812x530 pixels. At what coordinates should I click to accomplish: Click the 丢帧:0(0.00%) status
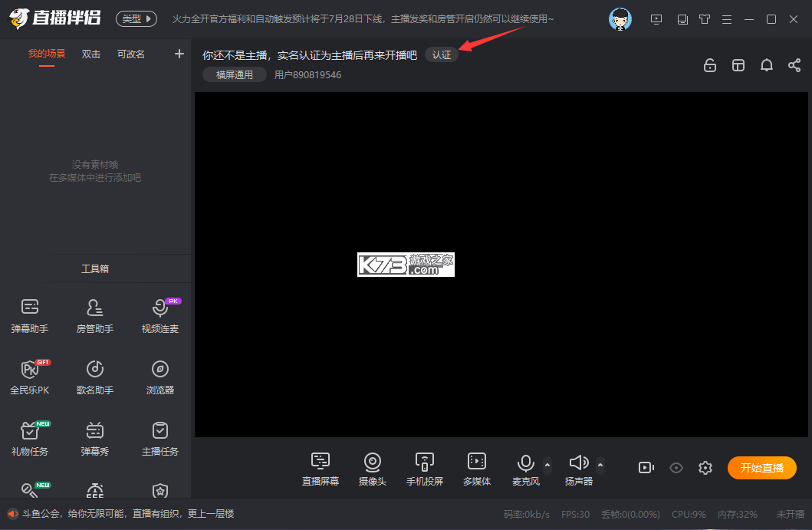630,515
